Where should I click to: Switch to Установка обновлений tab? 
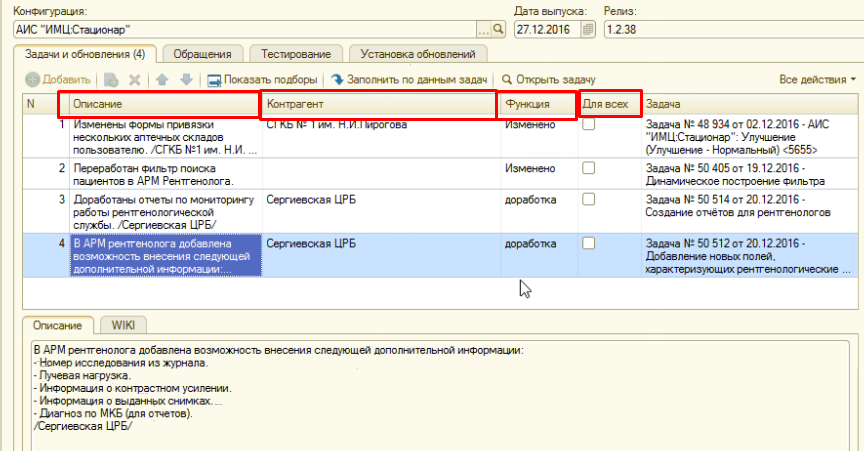click(x=418, y=54)
